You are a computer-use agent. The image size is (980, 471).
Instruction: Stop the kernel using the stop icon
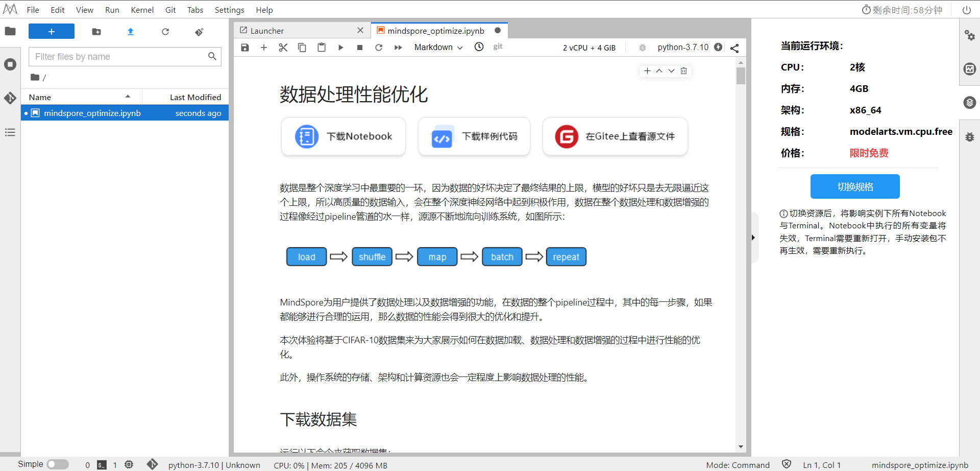[359, 47]
